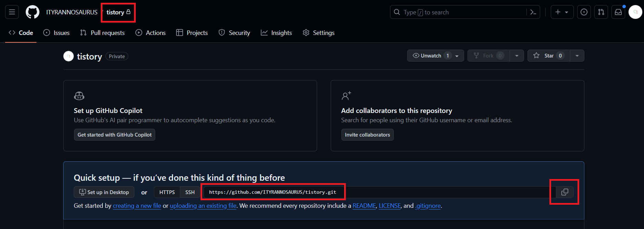
Task: Click the owner avatar beside tistory title
Action: [69, 56]
